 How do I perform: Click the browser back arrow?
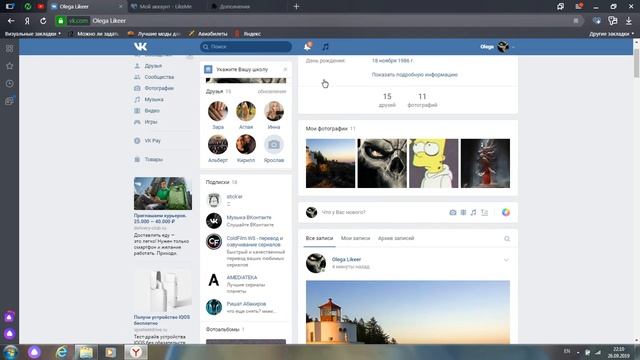[x=11, y=21]
